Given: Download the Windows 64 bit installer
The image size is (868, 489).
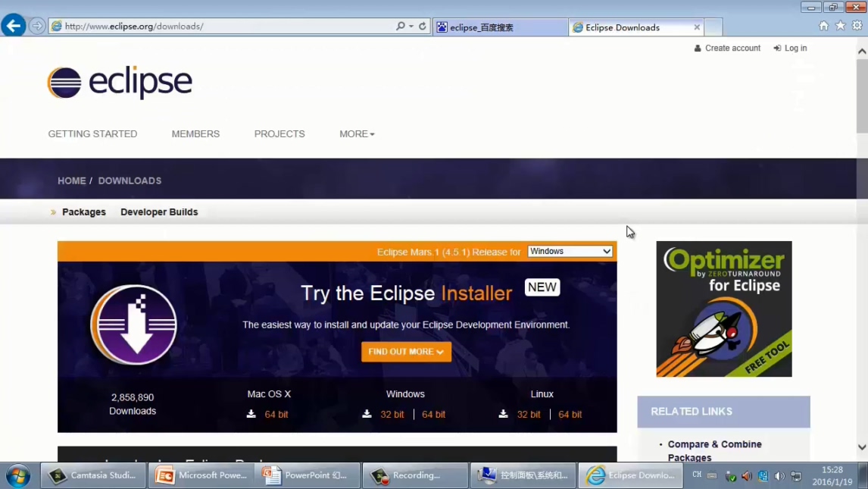Looking at the screenshot, I should (433, 414).
